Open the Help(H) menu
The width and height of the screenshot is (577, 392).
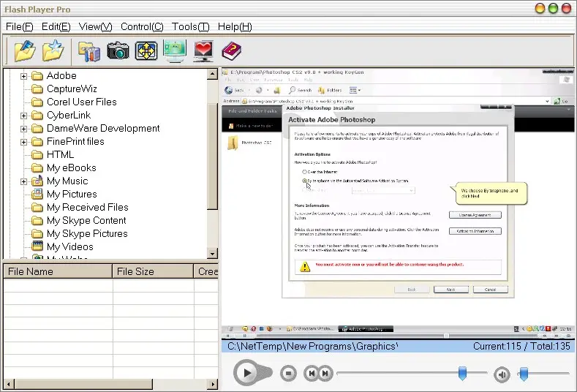coord(235,26)
